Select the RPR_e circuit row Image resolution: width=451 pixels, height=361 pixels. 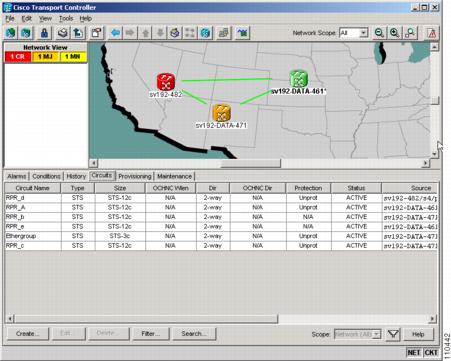[x=221, y=226]
